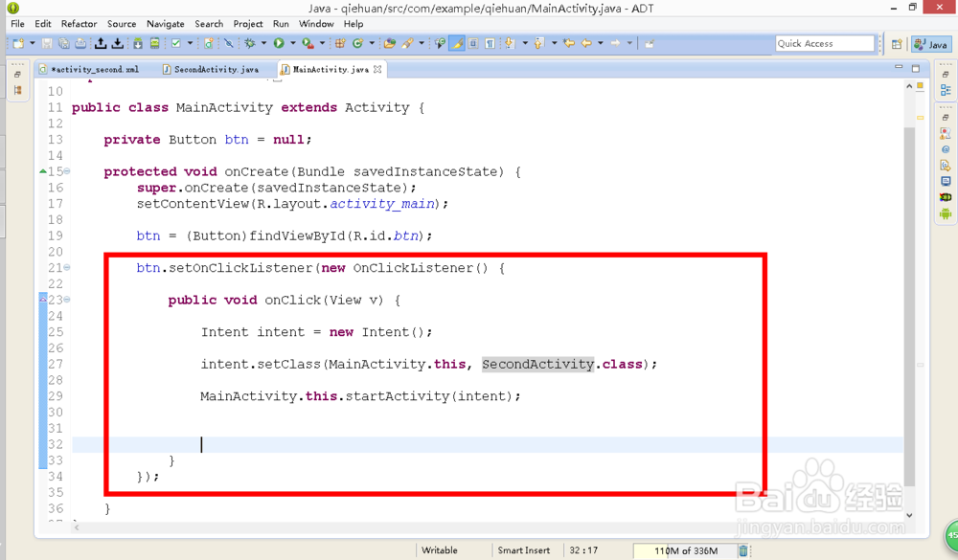Open the Outline view icon in right sidebar

coord(946,90)
